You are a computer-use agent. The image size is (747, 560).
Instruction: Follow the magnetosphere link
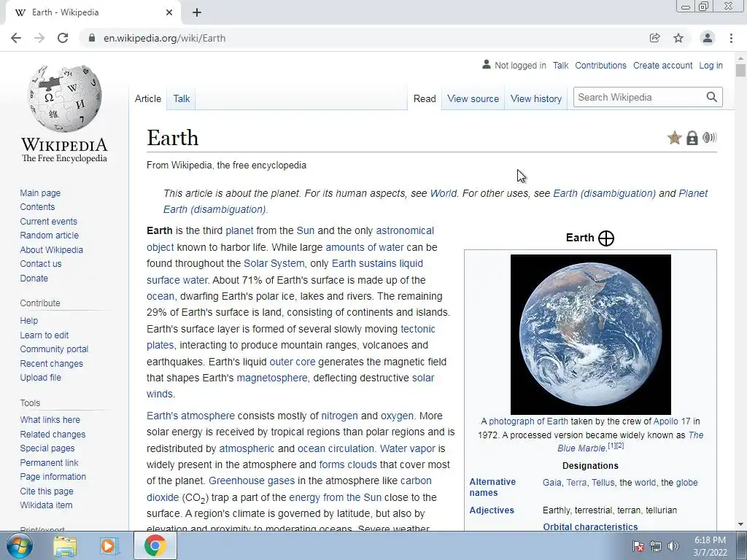pos(272,378)
